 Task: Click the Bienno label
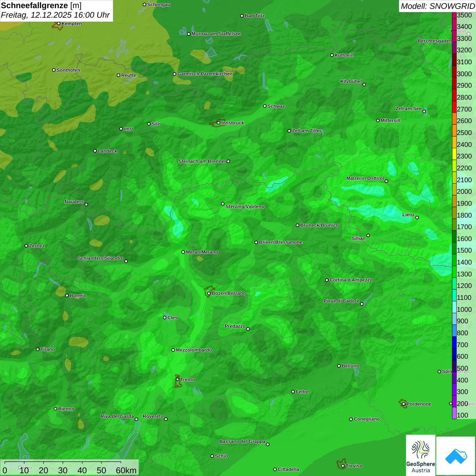point(66,409)
